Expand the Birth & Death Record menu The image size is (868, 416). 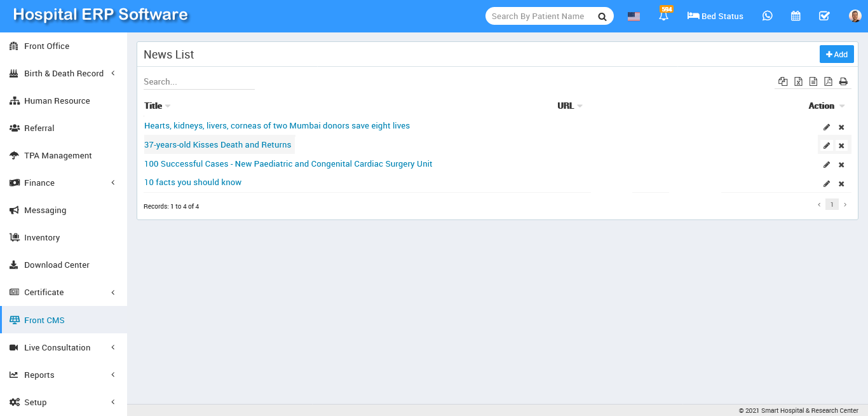coord(64,73)
